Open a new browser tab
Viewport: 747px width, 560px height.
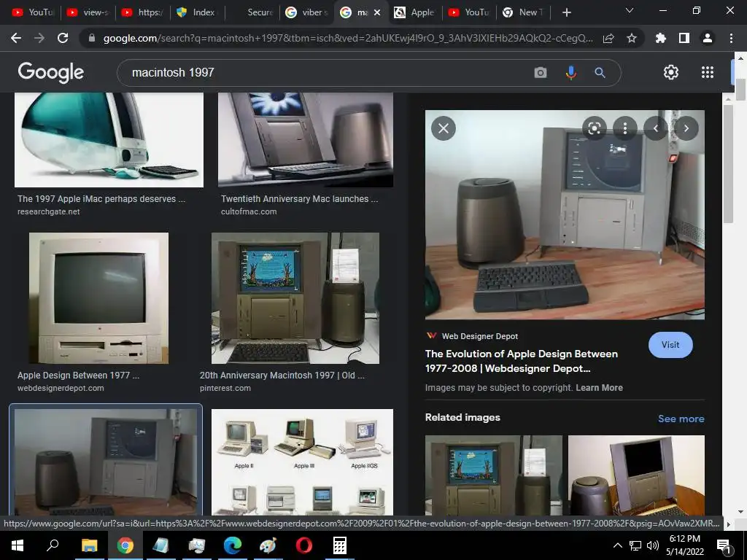click(566, 12)
